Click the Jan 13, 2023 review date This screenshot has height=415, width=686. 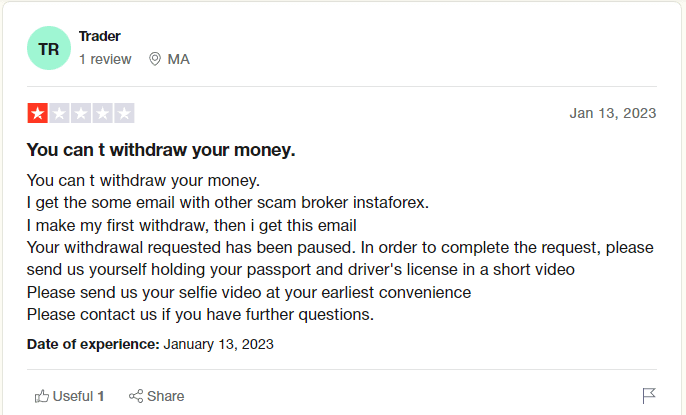612,113
